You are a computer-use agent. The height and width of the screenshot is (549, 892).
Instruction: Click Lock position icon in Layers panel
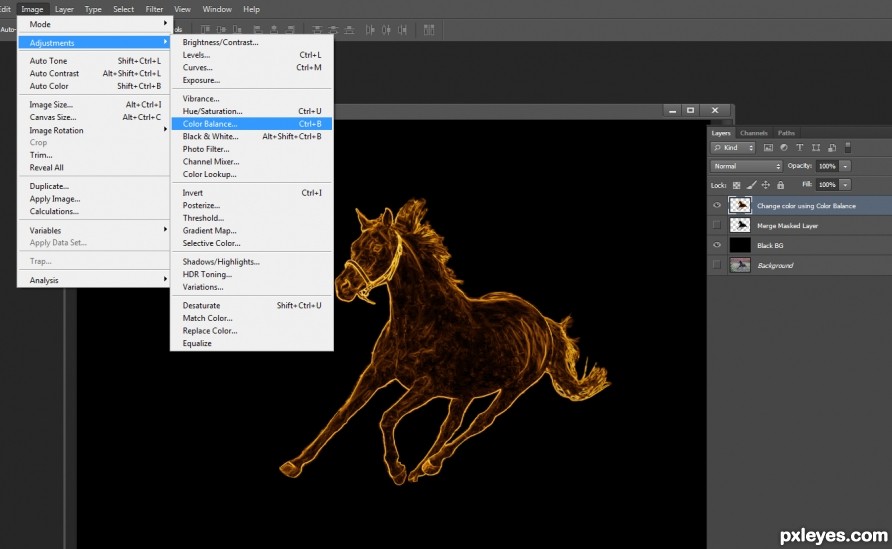tap(766, 185)
